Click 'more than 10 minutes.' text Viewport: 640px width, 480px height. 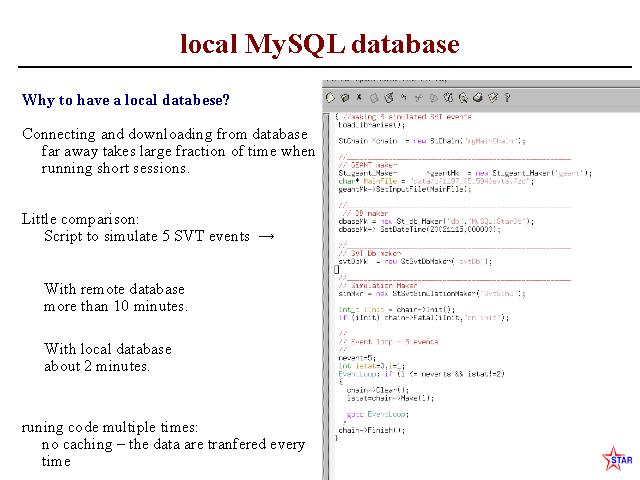(x=116, y=306)
